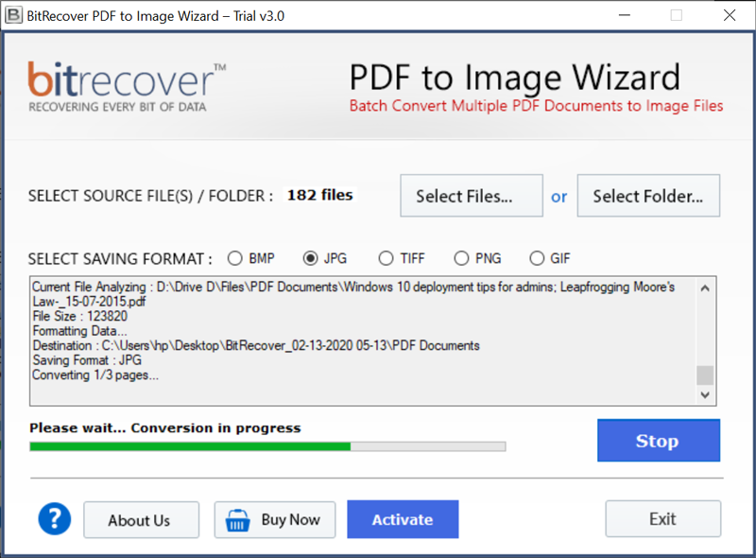This screenshot has width=756, height=558.
Task: Click the Destination path log line
Action: click(256, 345)
